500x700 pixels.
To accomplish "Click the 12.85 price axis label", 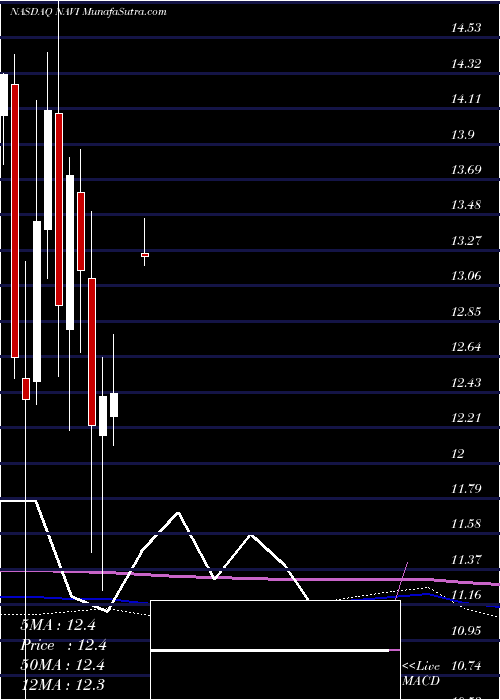I will [466, 312].
